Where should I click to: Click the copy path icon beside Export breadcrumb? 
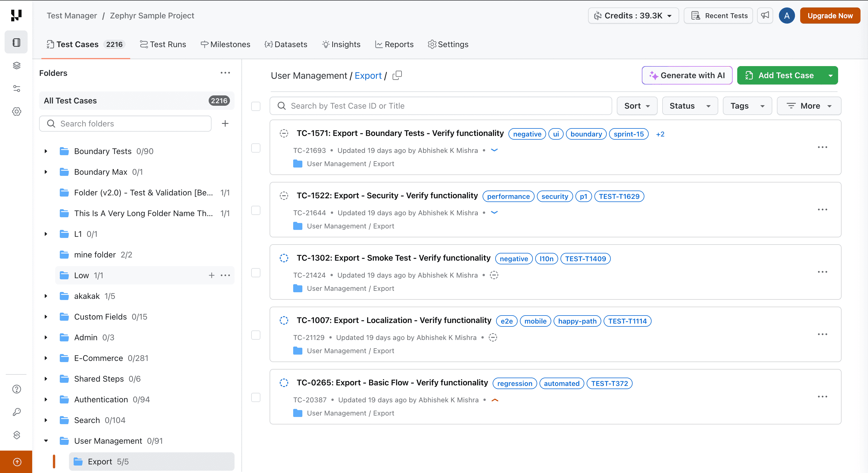pos(397,75)
